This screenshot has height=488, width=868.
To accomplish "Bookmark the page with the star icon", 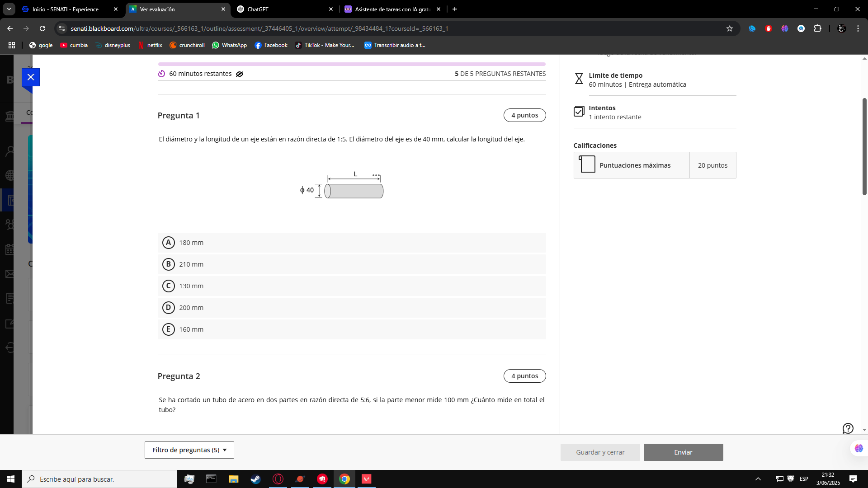I will pyautogui.click(x=730, y=28).
